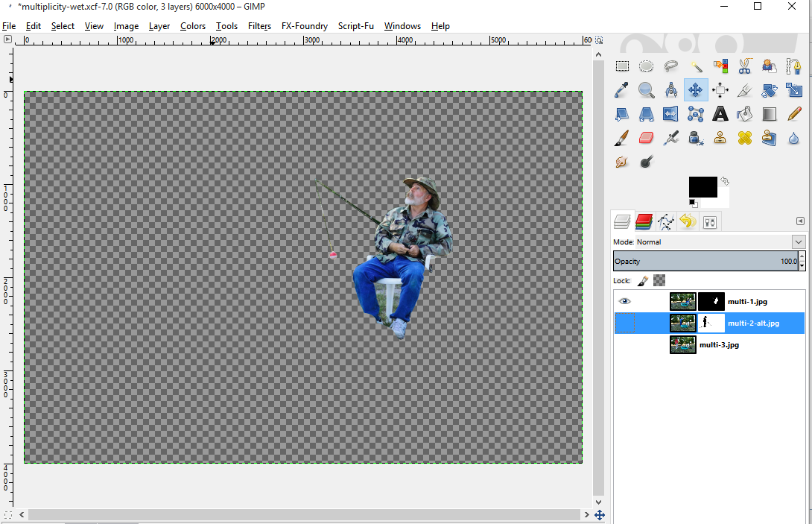
Task: Pick the Eraser tool
Action: pyautogui.click(x=647, y=138)
